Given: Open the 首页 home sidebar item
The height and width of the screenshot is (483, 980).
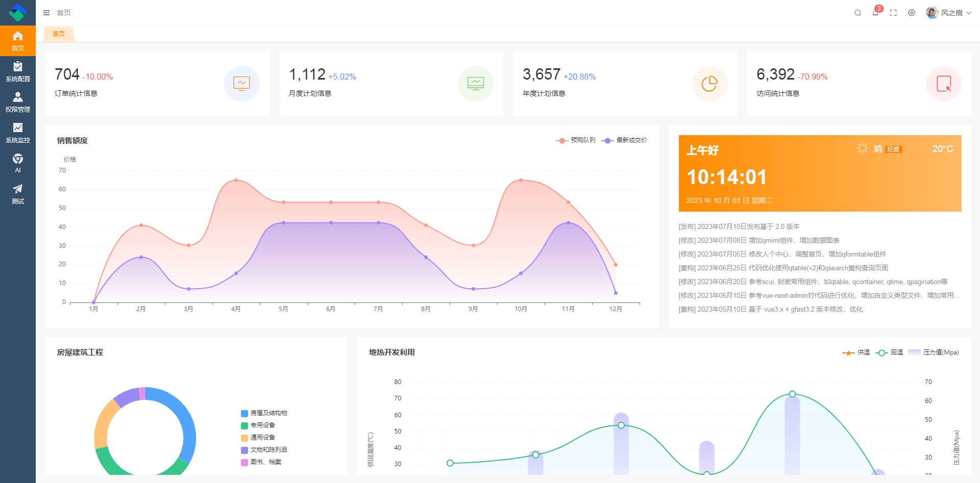Looking at the screenshot, I should pos(18,41).
